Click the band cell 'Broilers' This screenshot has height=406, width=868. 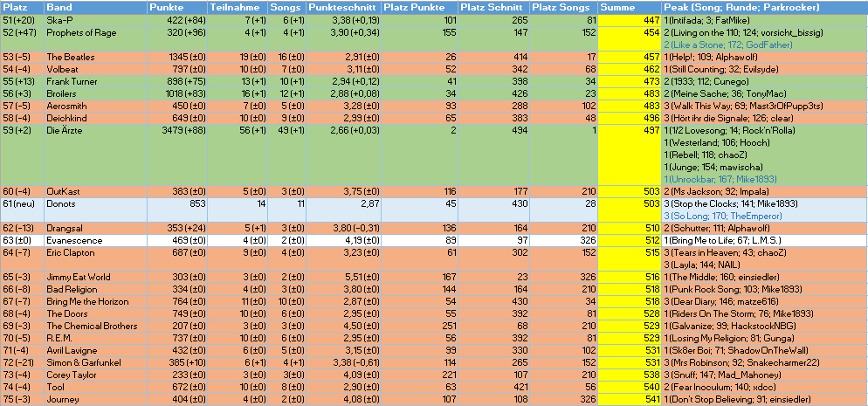(96, 93)
